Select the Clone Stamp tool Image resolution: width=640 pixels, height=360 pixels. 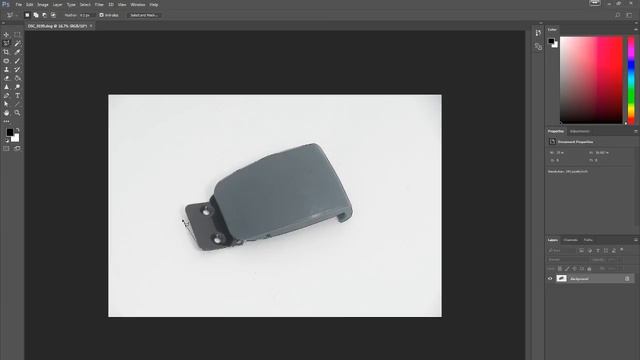pyautogui.click(x=6, y=69)
